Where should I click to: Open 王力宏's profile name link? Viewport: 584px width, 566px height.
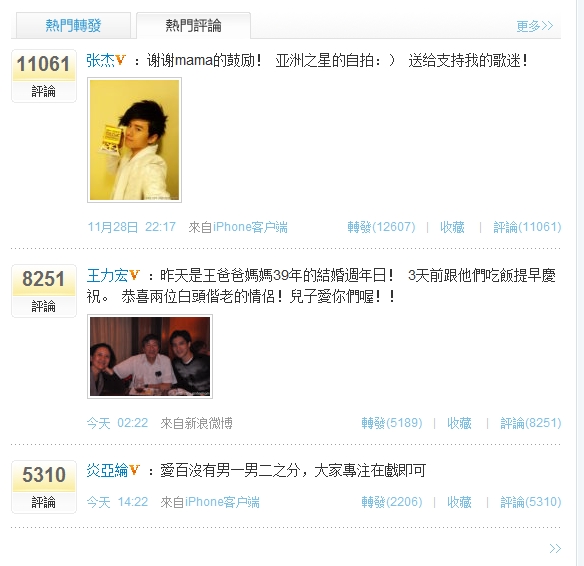point(107,276)
